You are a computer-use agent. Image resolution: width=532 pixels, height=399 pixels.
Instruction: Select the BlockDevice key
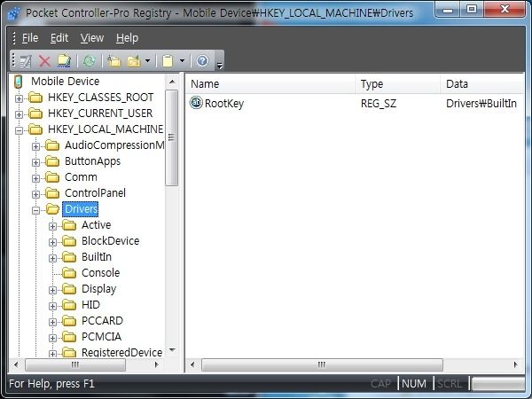pyautogui.click(x=110, y=241)
